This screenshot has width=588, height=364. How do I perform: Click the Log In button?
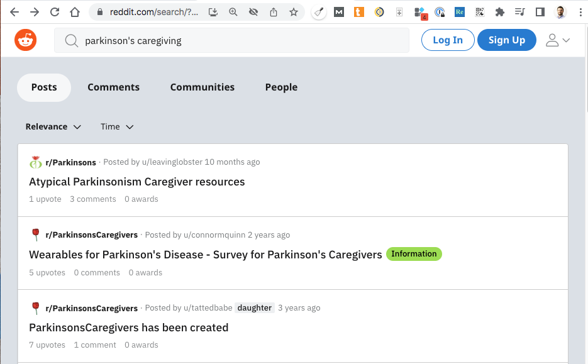(x=448, y=40)
